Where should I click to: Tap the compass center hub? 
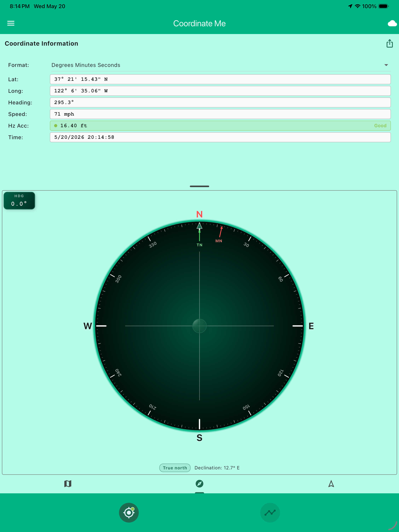pos(199,326)
